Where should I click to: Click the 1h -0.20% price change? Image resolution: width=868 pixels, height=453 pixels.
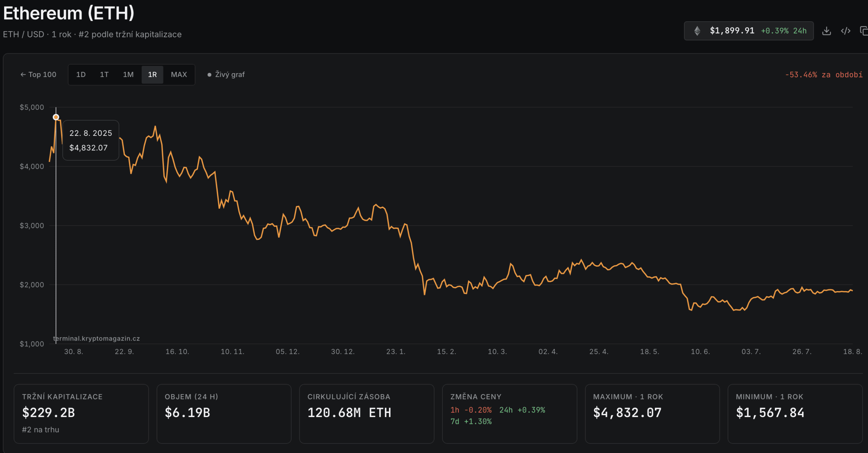point(471,410)
